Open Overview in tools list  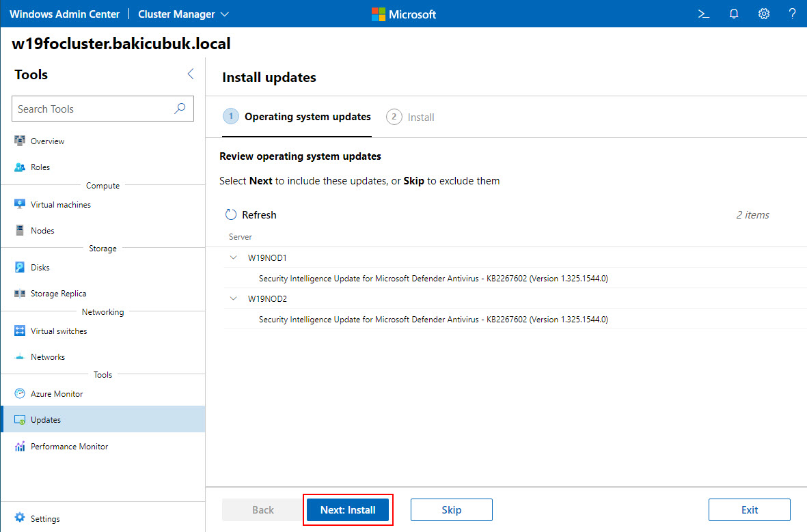tap(47, 141)
